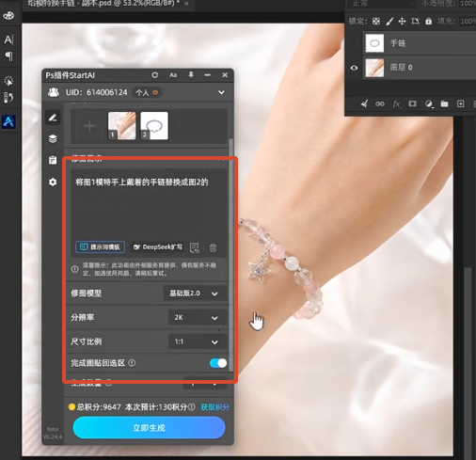Click the refresh icon in StartAI panel
This screenshot has height=460, width=476.
coord(155,75)
